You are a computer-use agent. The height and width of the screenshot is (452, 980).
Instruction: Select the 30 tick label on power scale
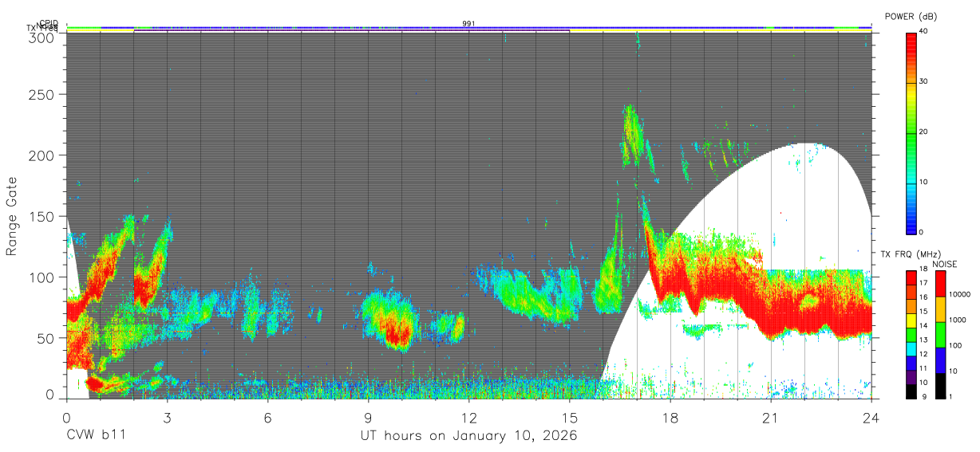[x=924, y=81]
